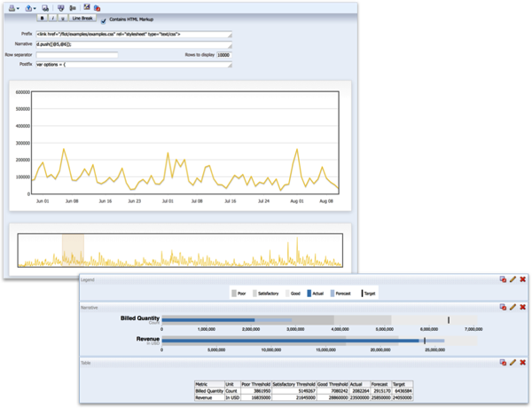Viewport: 532px width, 408px height.
Task: Insert a Line Break tag
Action: point(82,19)
